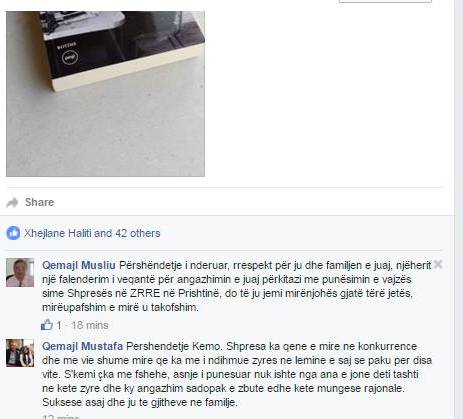
Task: Click the Qemajl Mustafa name link
Action: point(82,346)
